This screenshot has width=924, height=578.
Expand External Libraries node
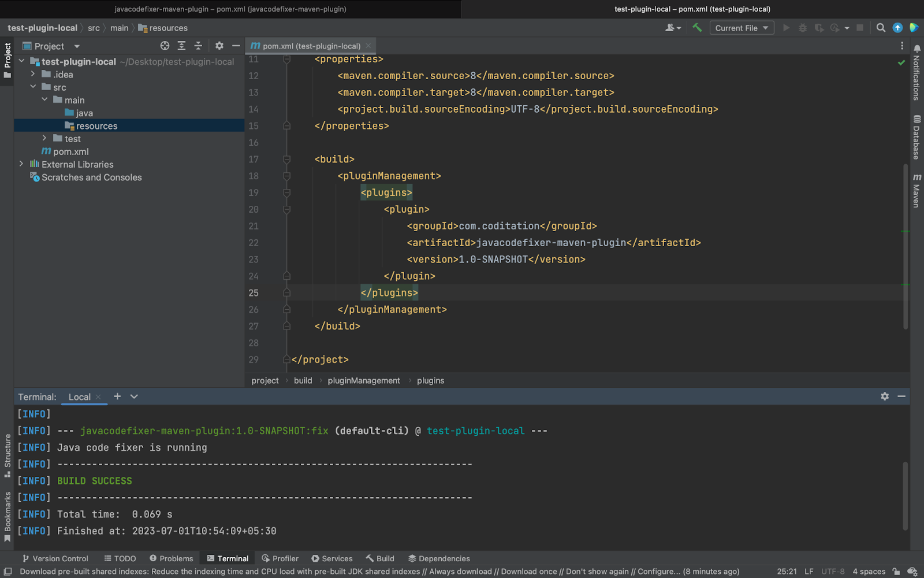[22, 164]
